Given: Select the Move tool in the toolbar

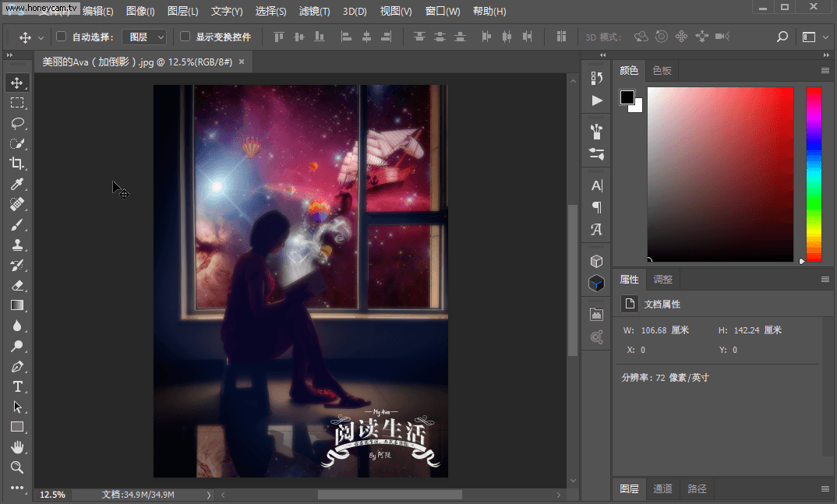Looking at the screenshot, I should (x=17, y=82).
